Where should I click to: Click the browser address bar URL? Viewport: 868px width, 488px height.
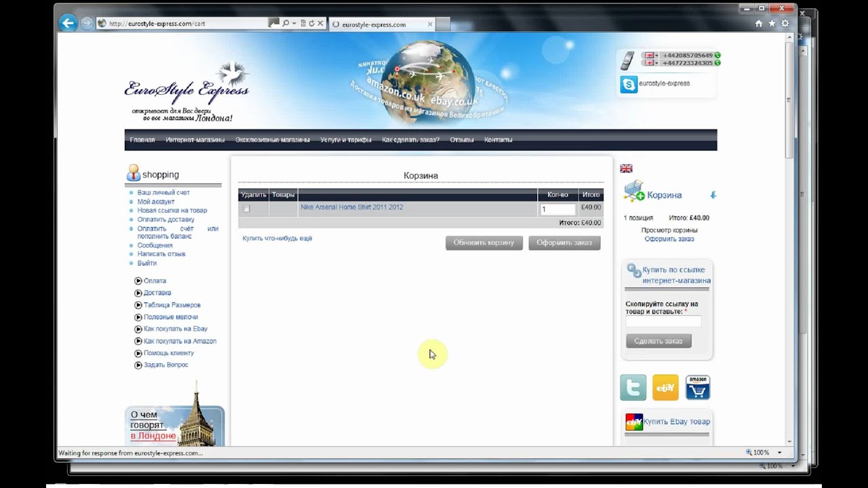(x=157, y=24)
